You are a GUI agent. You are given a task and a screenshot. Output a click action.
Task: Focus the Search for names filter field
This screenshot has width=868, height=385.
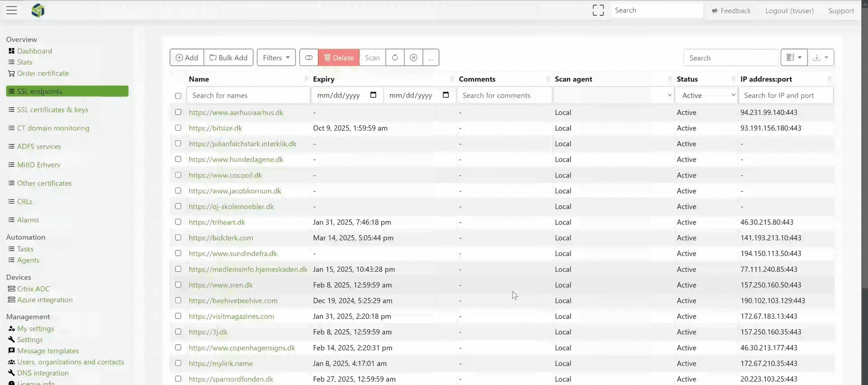(x=249, y=95)
